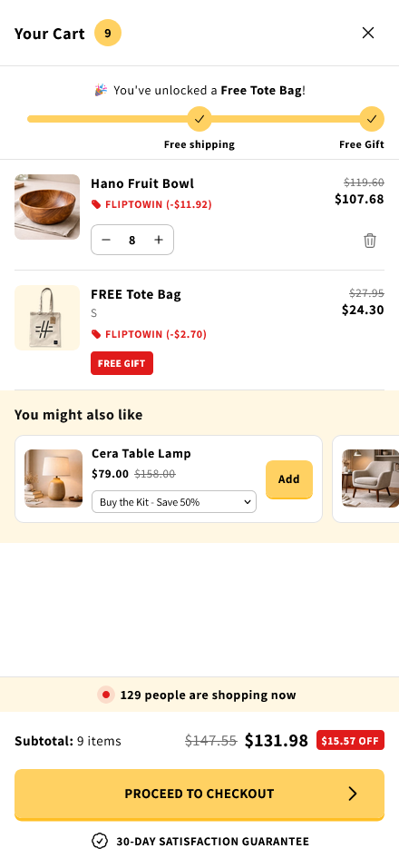Screen dimensions: 399x868
Task: Click the FLIPTOWIN tag icon on Fruit Bowl
Action: point(96,205)
